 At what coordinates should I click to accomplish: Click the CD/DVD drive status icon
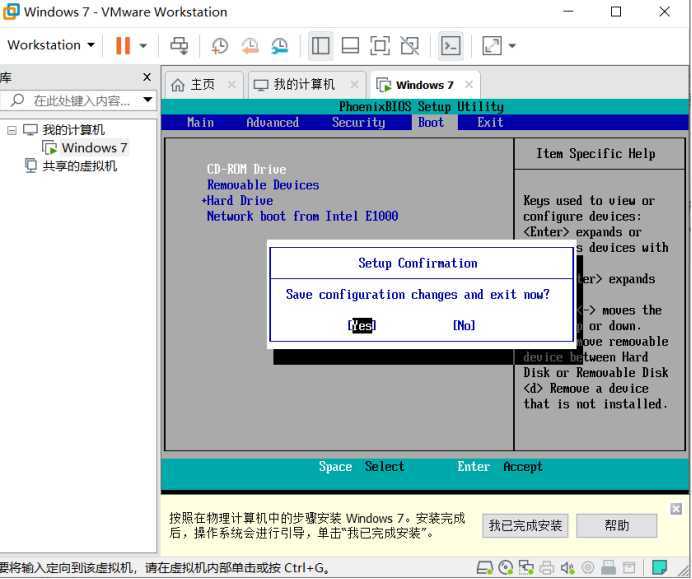click(x=506, y=567)
